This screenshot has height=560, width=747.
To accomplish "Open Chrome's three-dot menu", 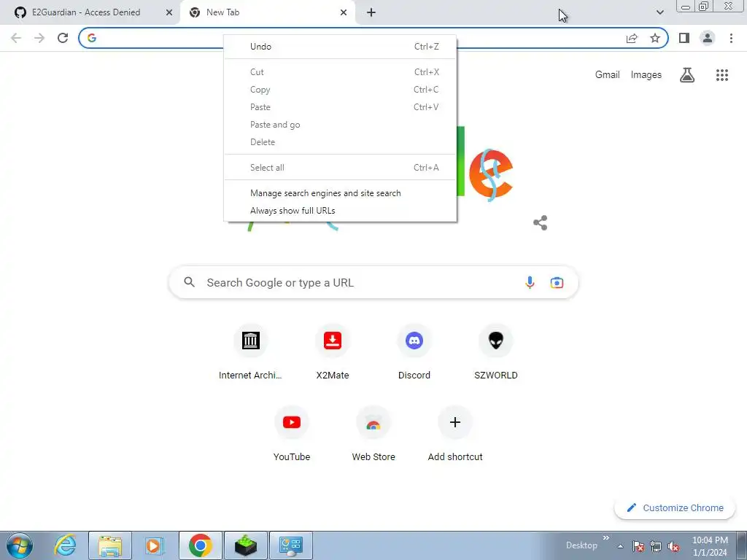I will point(731,38).
